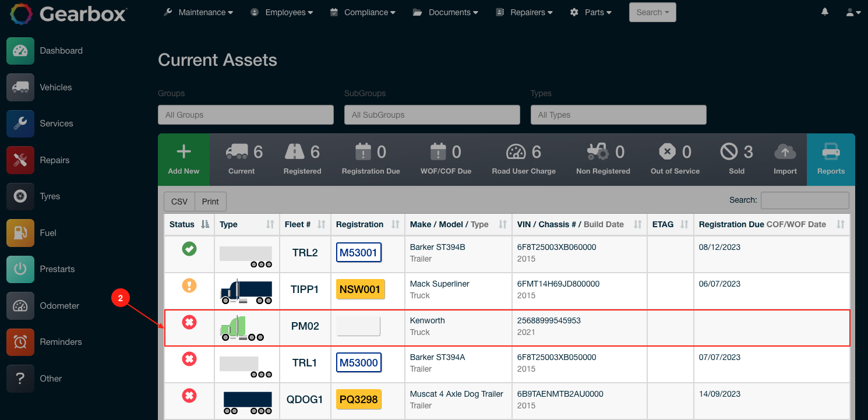This screenshot has width=868, height=420.
Task: Open the Maintenance menu
Action: [x=199, y=12]
